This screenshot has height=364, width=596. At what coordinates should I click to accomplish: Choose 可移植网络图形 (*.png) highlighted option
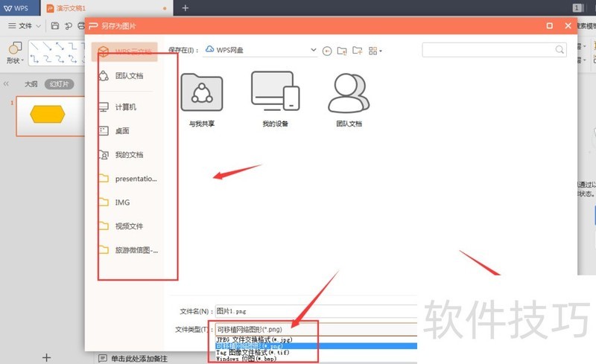316,346
